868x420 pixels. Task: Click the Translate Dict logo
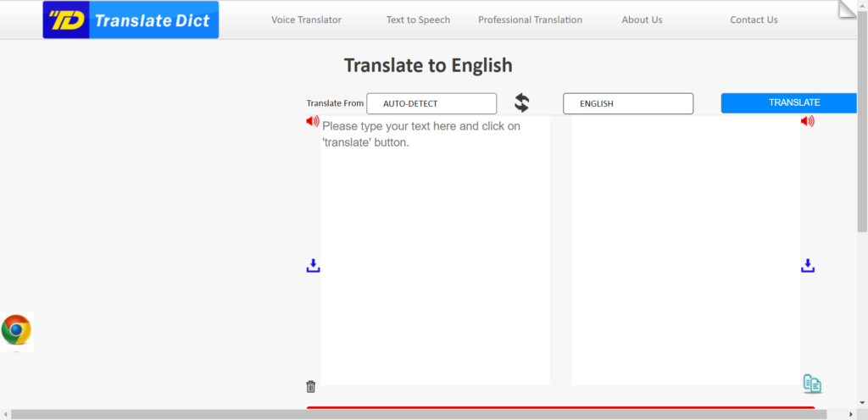click(131, 20)
